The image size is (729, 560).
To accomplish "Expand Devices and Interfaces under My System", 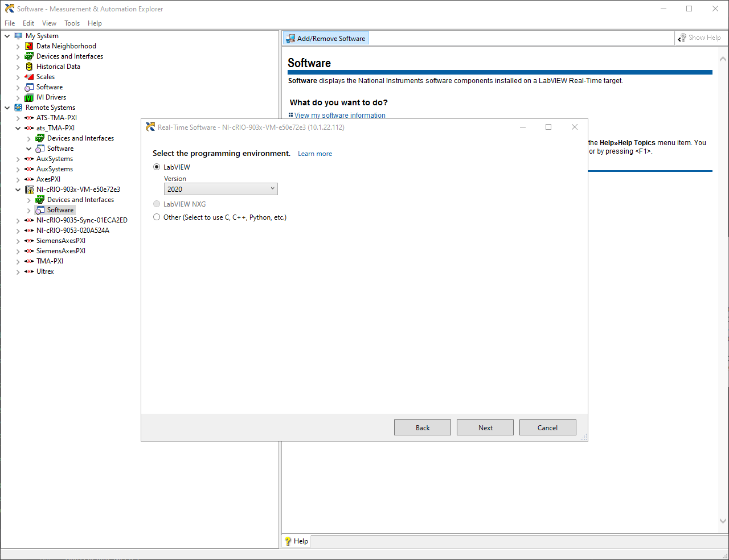I will (x=18, y=56).
